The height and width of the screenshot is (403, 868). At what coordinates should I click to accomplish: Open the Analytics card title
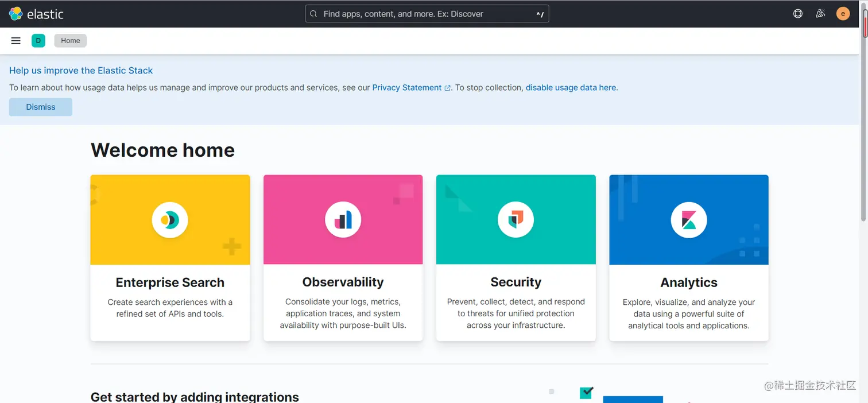[x=689, y=282]
